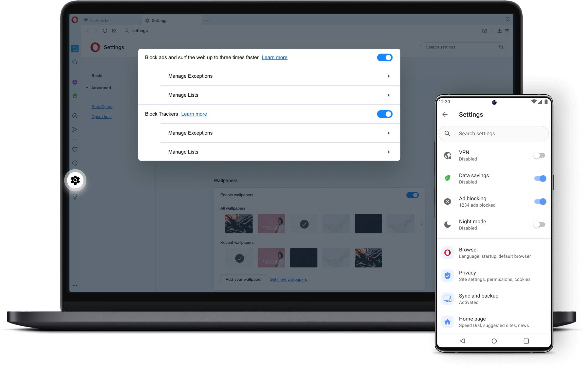588x375 pixels.
Task: Disable ad blocking on the phone
Action: pyautogui.click(x=540, y=201)
